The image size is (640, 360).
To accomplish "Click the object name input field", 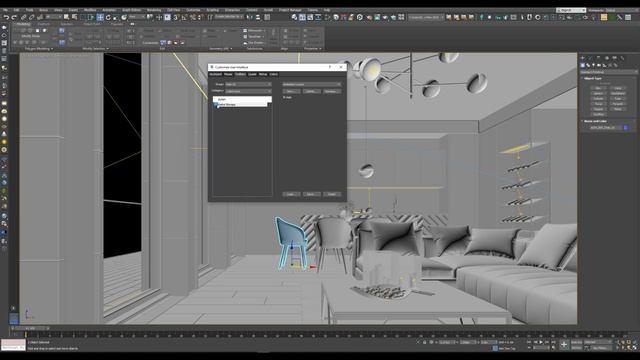I will point(606,128).
